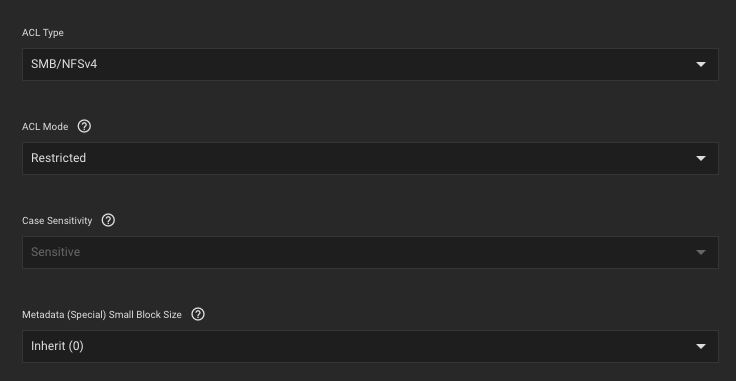The image size is (736, 381).
Task: Expand the ACL Mode select box
Action: 370,158
